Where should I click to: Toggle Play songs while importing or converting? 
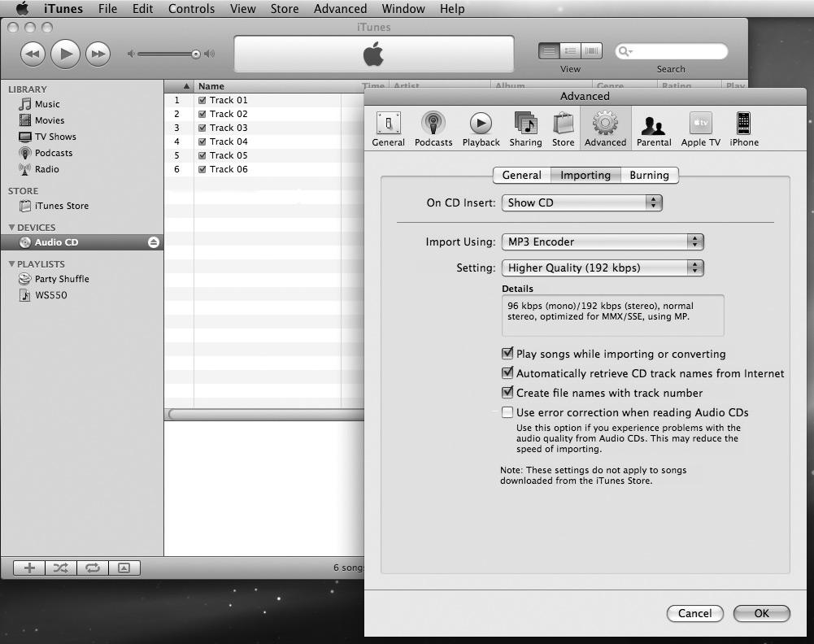coord(507,354)
